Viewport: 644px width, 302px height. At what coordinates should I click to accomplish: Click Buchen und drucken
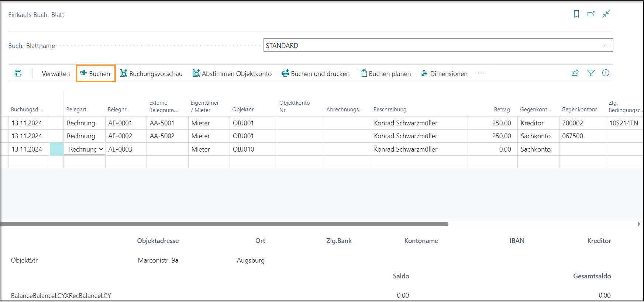tap(316, 73)
